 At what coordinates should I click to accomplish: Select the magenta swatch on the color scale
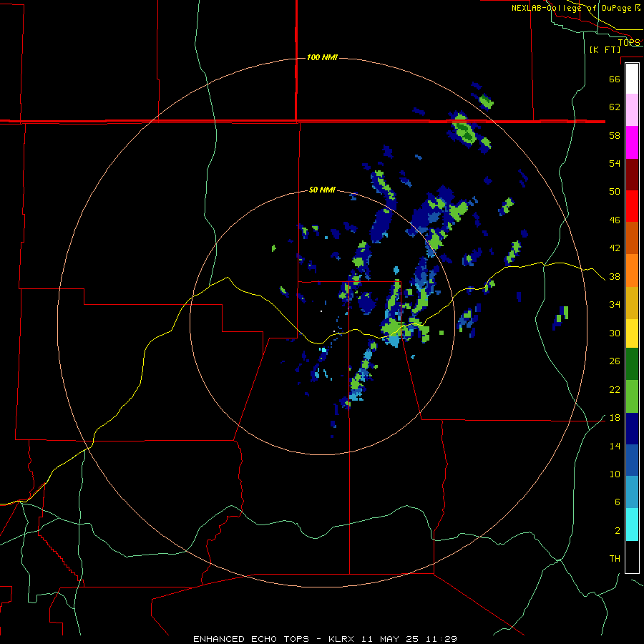coord(632,142)
